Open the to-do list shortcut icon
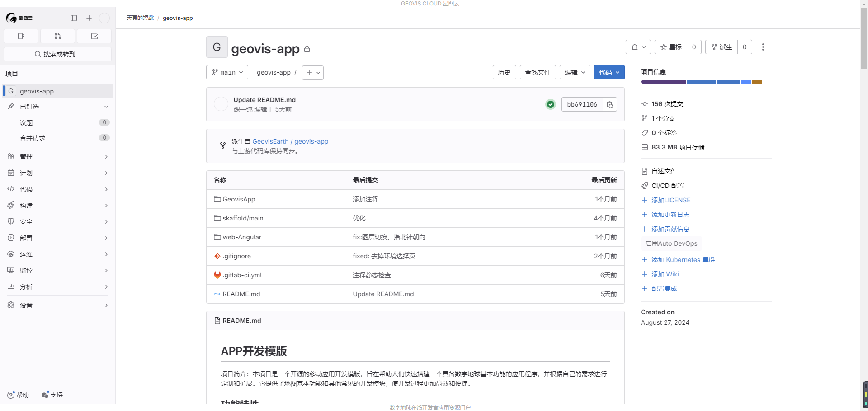Screen dimensions: 868x411 pos(94,36)
